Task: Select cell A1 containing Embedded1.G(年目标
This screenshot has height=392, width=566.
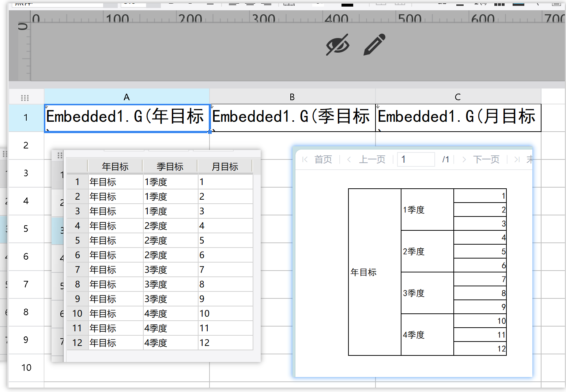Action: tap(127, 118)
